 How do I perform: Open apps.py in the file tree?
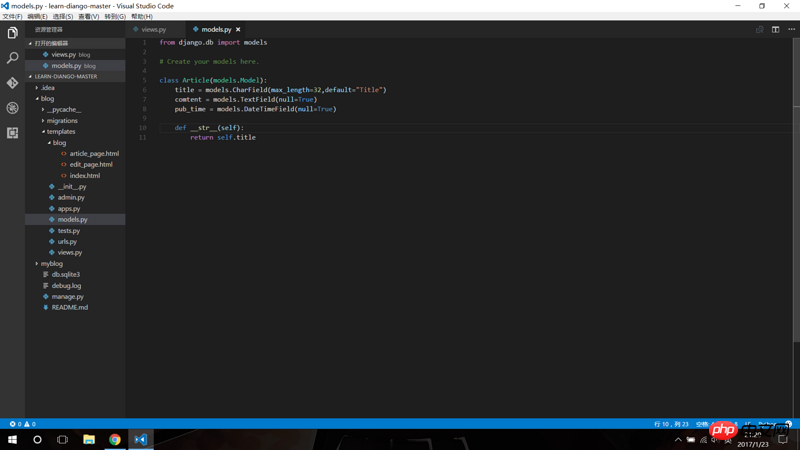[x=75, y=209]
